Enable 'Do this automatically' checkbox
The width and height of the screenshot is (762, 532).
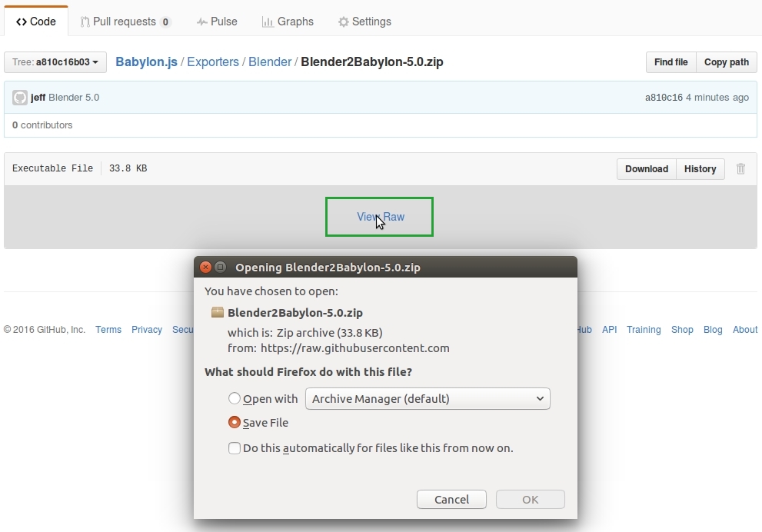coord(235,448)
